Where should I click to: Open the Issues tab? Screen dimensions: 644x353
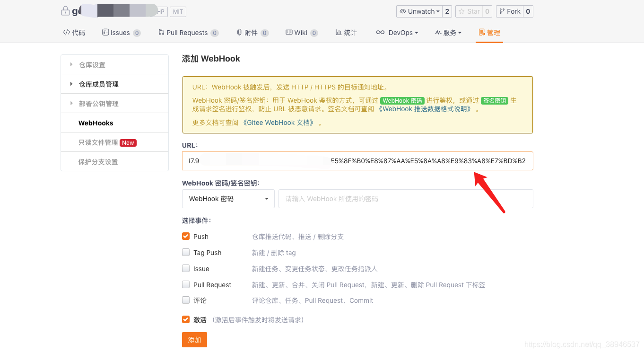(x=121, y=33)
